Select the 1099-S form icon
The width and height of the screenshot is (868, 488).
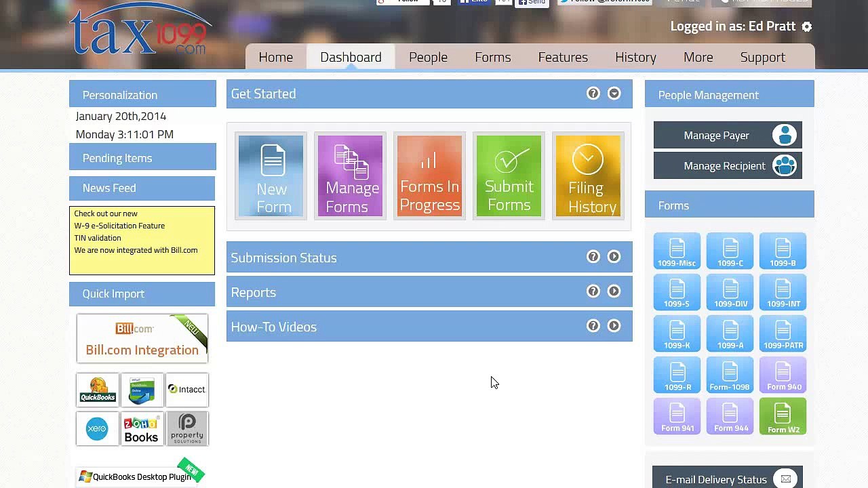click(677, 292)
